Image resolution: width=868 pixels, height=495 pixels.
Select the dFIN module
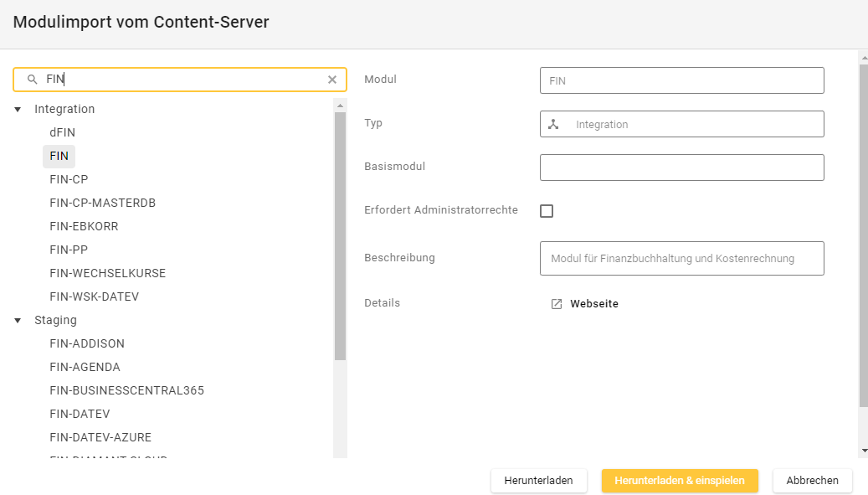pyautogui.click(x=63, y=132)
